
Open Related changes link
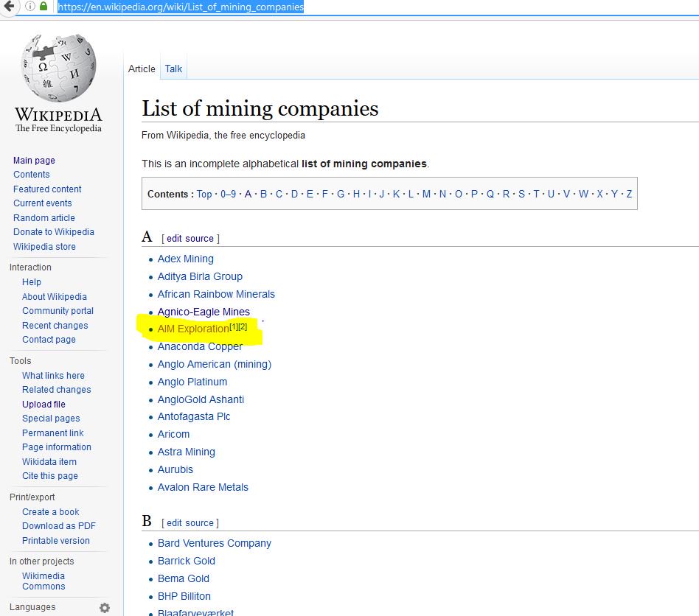pos(57,390)
